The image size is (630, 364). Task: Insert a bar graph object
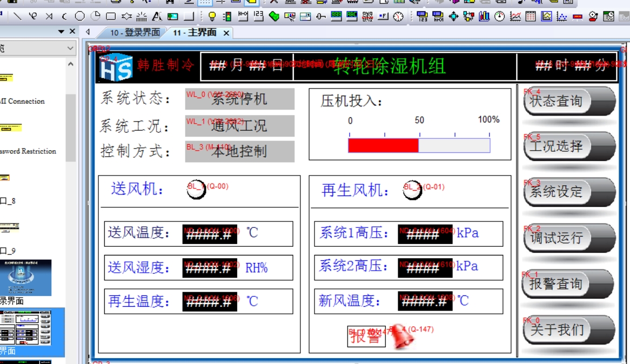[x=484, y=16]
